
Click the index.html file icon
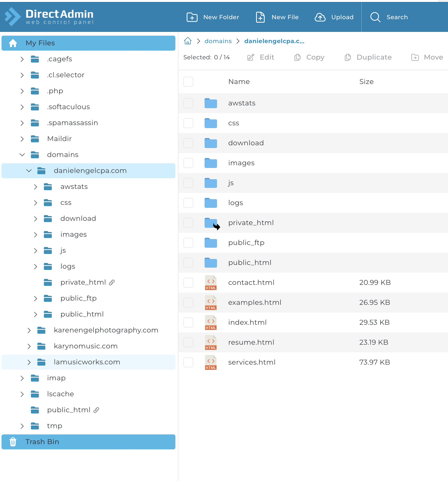(x=211, y=322)
